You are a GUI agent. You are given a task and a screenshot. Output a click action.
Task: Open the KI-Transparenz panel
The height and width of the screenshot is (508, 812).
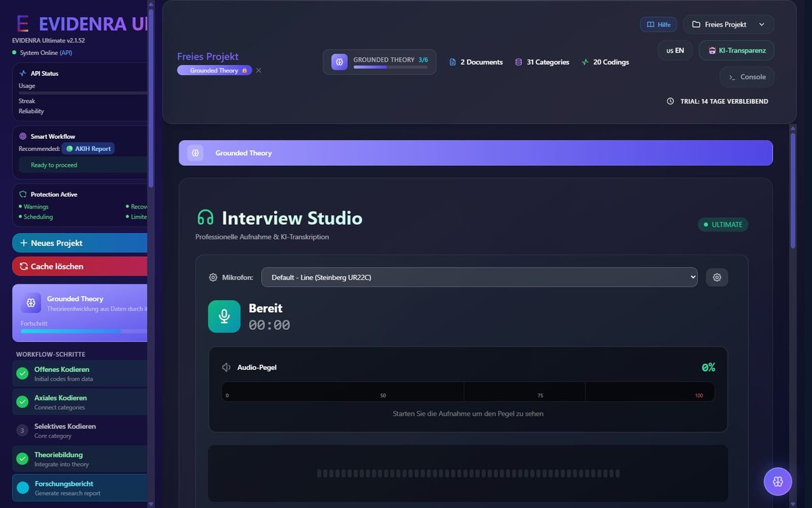click(737, 50)
